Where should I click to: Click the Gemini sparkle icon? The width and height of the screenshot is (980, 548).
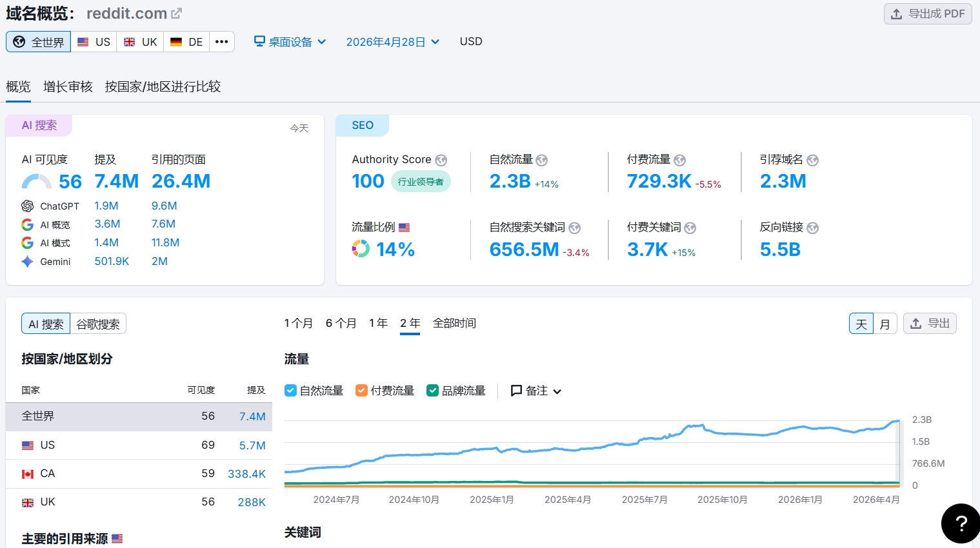pyautogui.click(x=28, y=262)
